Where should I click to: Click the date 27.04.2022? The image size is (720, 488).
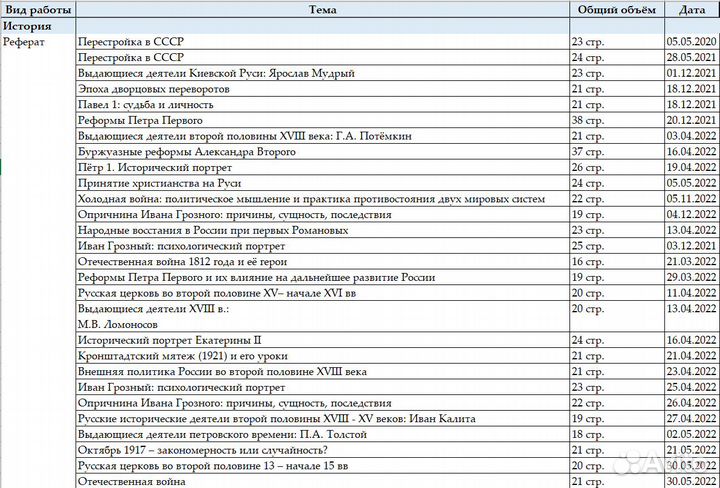click(692, 418)
